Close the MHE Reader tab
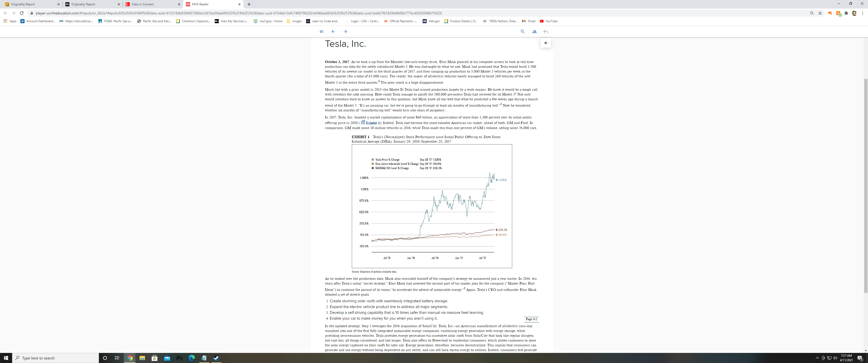This screenshot has height=363, width=868. pyautogui.click(x=239, y=4)
